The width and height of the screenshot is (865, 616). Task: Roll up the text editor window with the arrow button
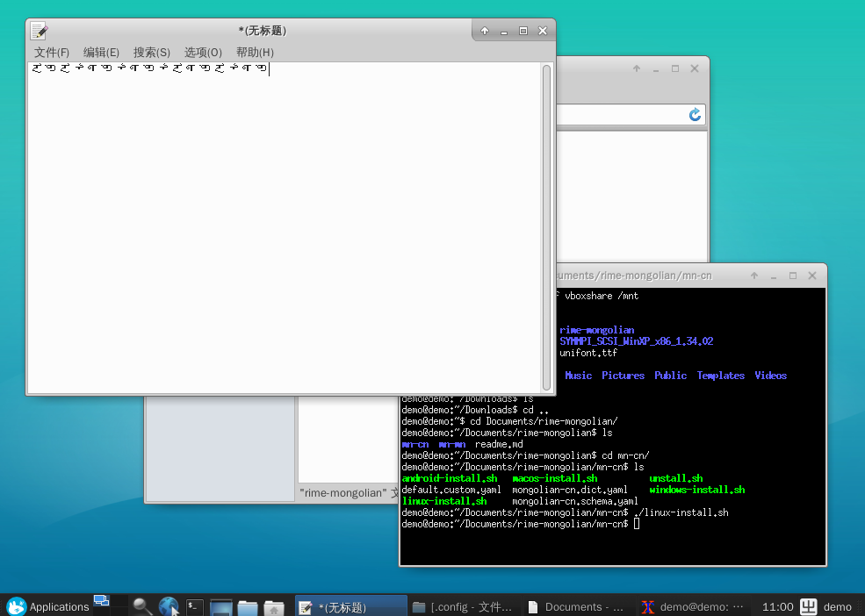pyautogui.click(x=485, y=31)
